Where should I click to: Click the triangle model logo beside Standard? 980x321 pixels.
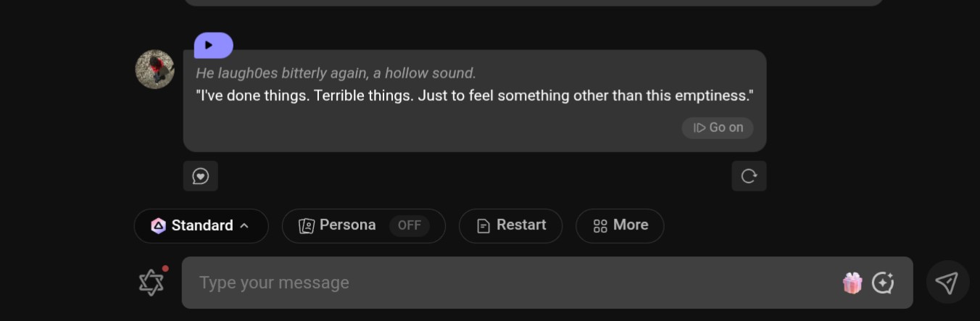click(x=158, y=226)
